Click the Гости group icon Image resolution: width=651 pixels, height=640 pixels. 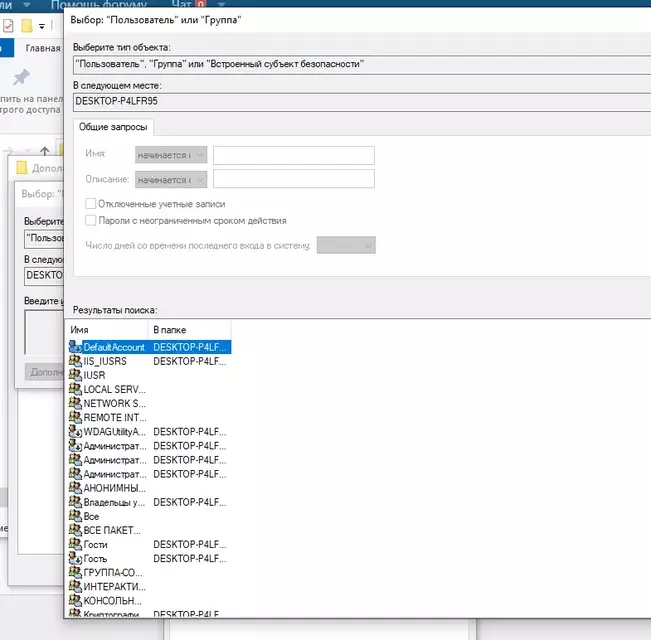[x=75, y=544]
